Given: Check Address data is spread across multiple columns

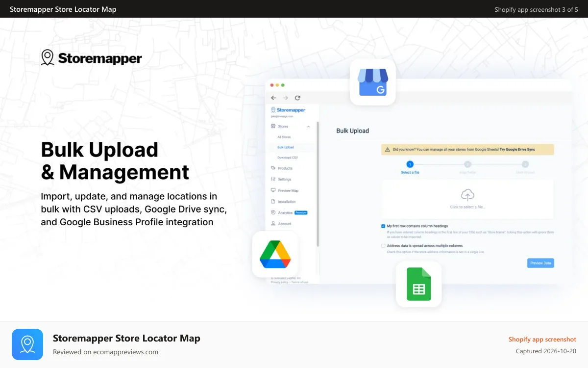Looking at the screenshot, I should point(383,246).
